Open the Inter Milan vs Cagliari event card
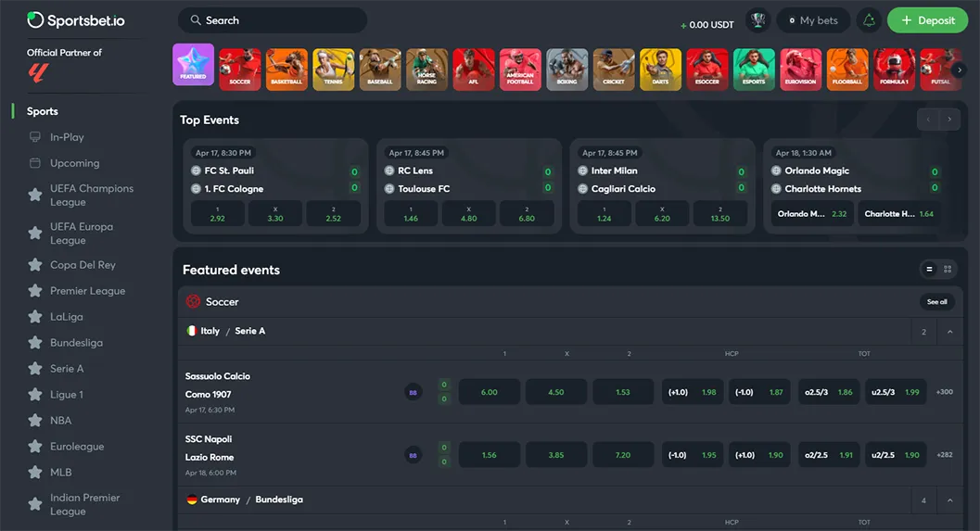980x531 pixels. pos(663,186)
